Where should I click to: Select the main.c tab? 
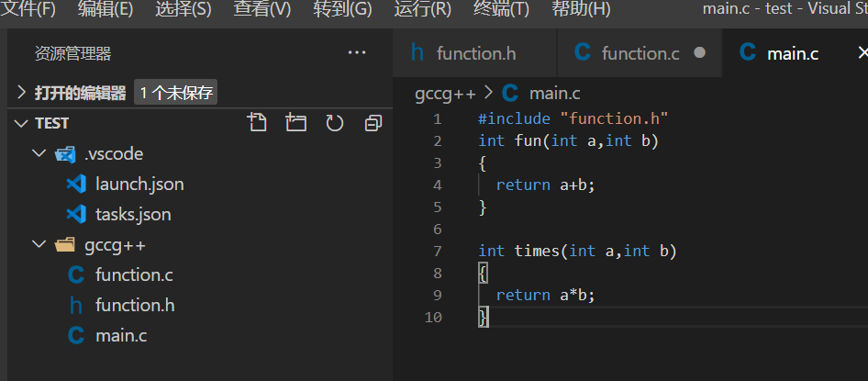click(796, 52)
